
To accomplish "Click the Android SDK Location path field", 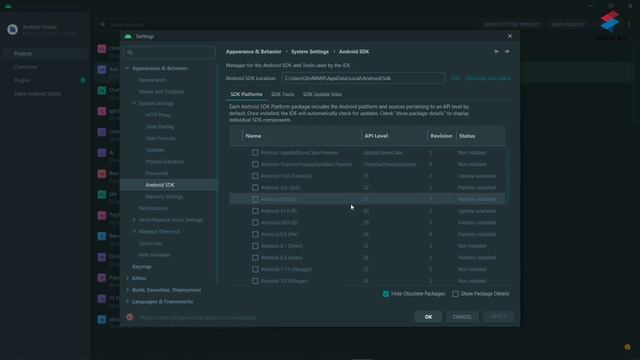I will tap(363, 78).
